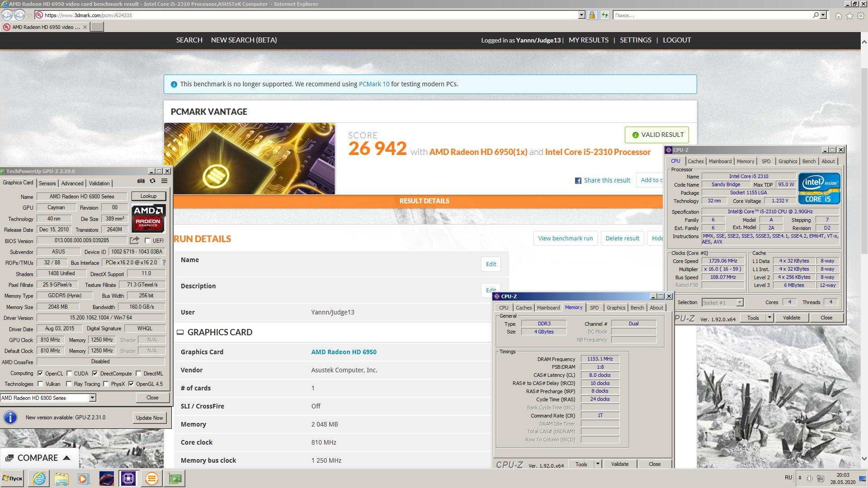Image resolution: width=868 pixels, height=488 pixels.
Task: Click the Internet Explorer forward arrow
Action: point(19,15)
